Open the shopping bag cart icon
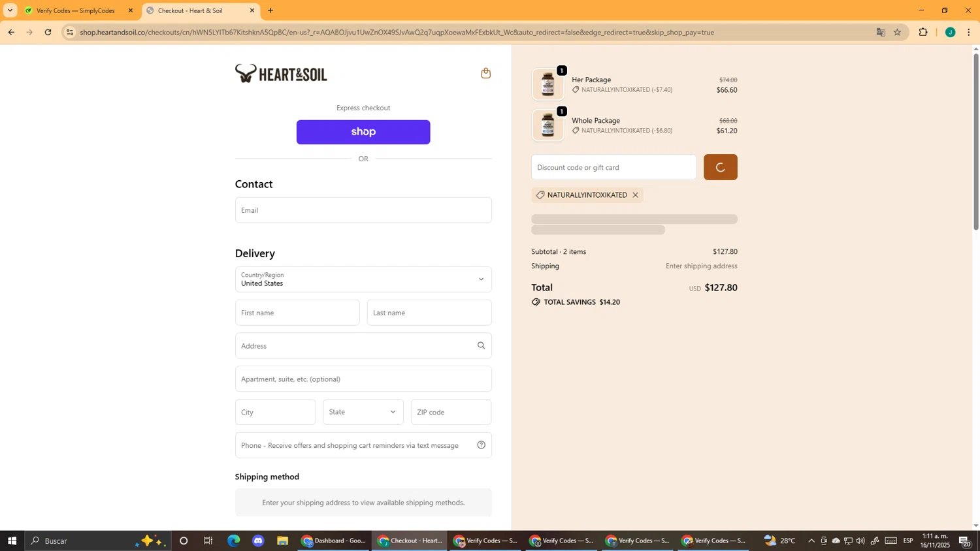This screenshot has width=980, height=551. point(485,73)
